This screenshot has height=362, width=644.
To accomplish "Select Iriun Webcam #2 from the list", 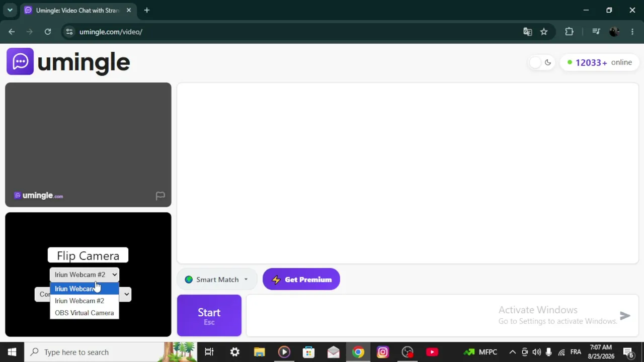I will (85, 301).
